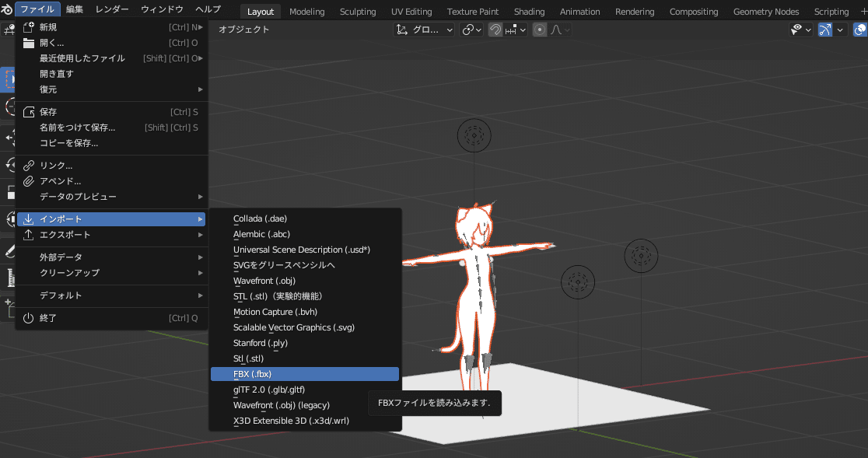Open the エクスポート export entry
Screen dimensions: 868x458
tap(112, 235)
